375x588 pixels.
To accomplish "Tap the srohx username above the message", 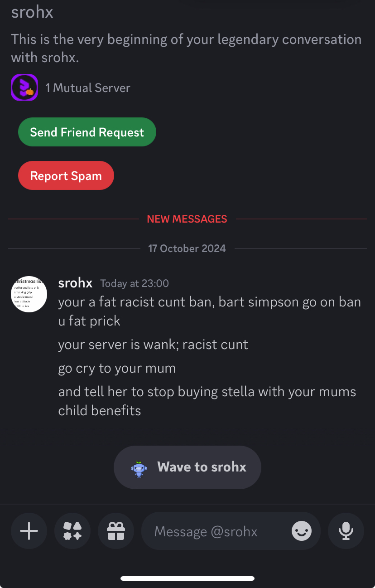I will tap(75, 283).
